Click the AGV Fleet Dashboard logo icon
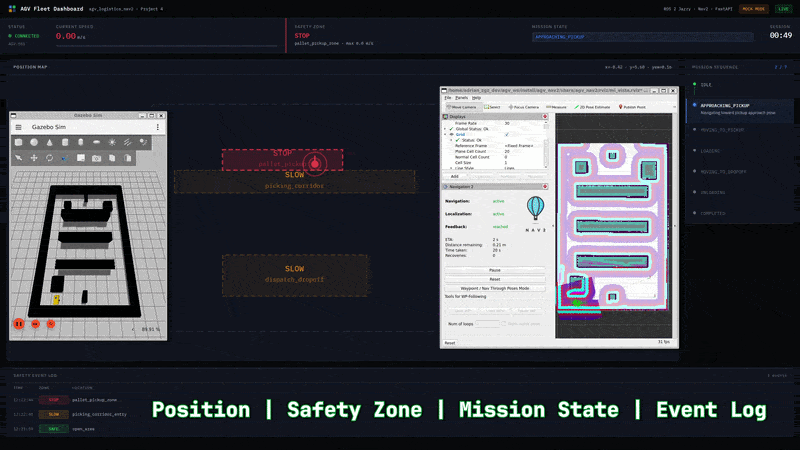Viewport: 800px width, 450px height. 12,9
